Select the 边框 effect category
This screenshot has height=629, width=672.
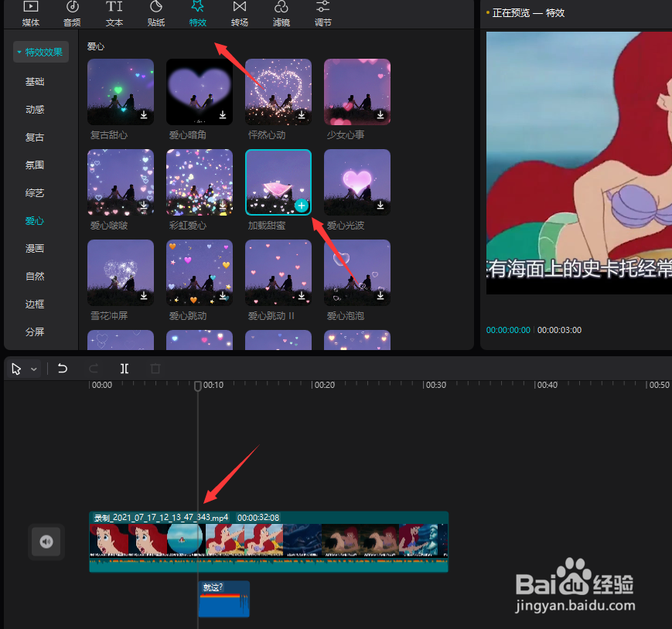(x=35, y=304)
